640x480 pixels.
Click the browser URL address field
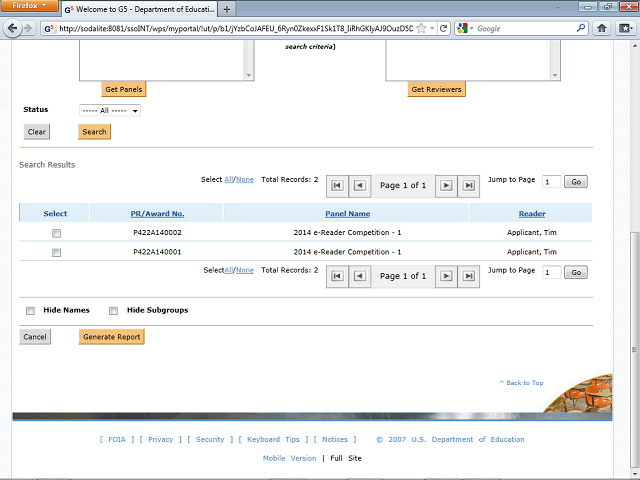[236, 28]
